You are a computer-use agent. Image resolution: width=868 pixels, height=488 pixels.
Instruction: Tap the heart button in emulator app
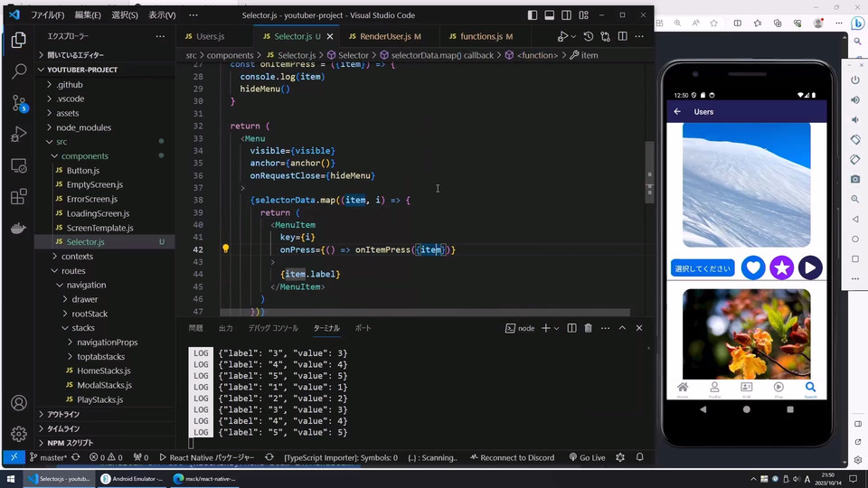pos(753,267)
